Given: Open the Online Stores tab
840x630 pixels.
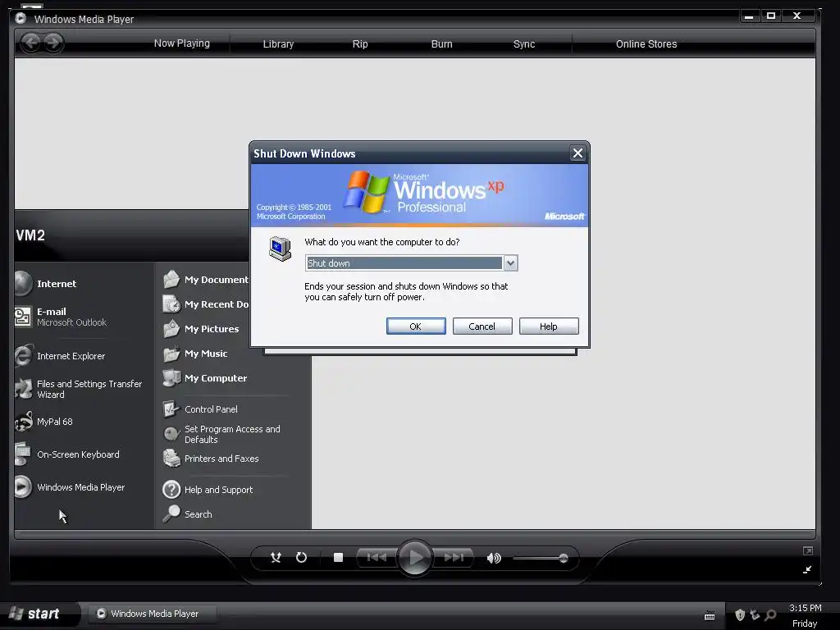Looking at the screenshot, I should tap(646, 44).
